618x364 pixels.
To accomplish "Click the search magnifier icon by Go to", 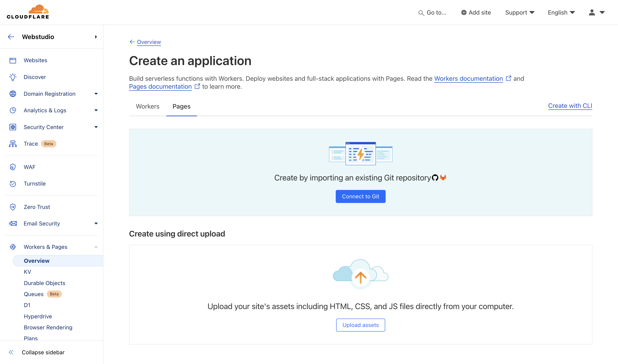I will tap(421, 13).
